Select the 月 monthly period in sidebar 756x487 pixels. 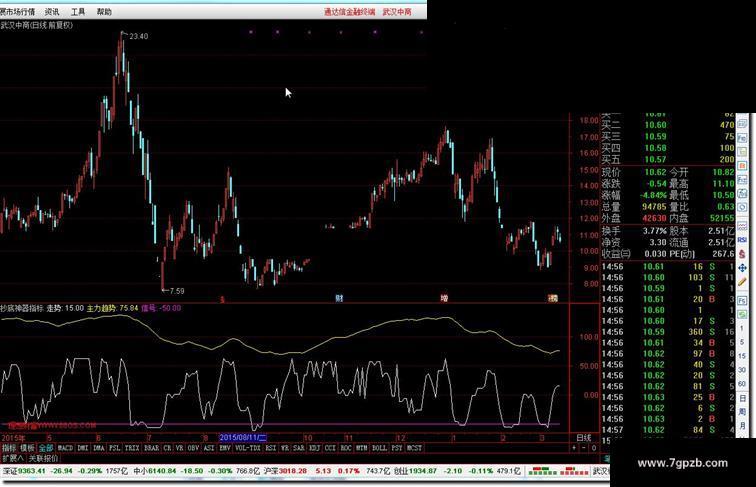click(742, 426)
